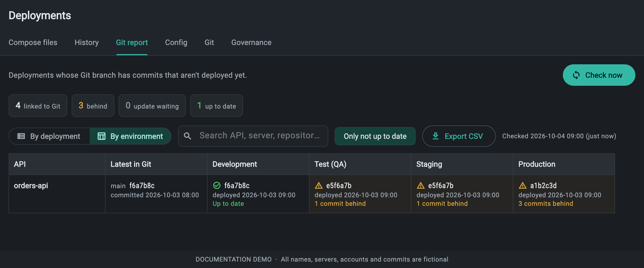Screen dimensions: 644x268
Task: Click the list icon beside By deployment
Action: [21, 136]
